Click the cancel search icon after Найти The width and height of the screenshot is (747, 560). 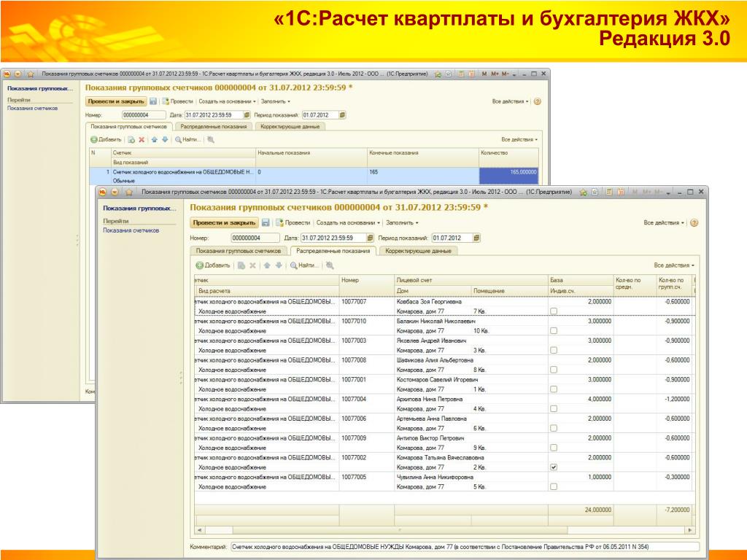point(330,265)
